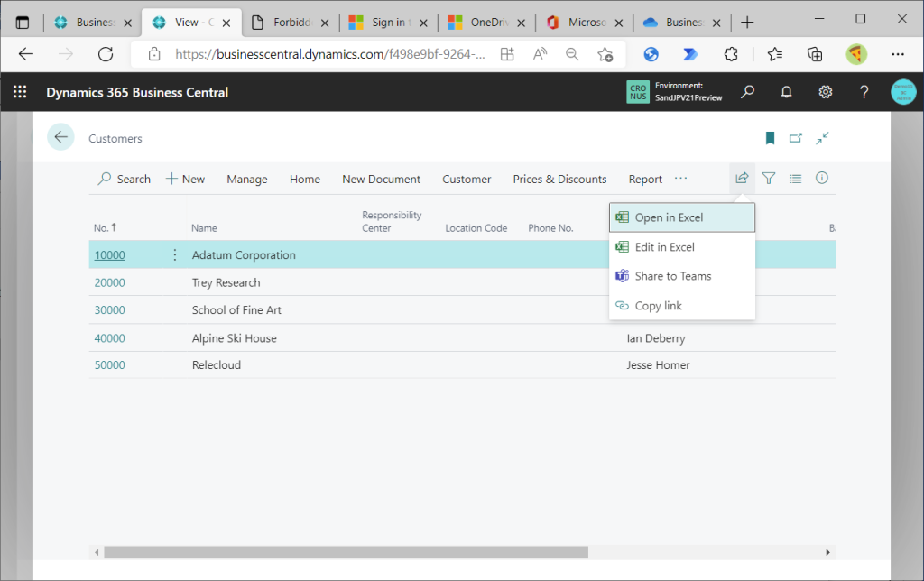Image resolution: width=924 pixels, height=581 pixels.
Task: View site information lock icon
Action: pyautogui.click(x=154, y=54)
